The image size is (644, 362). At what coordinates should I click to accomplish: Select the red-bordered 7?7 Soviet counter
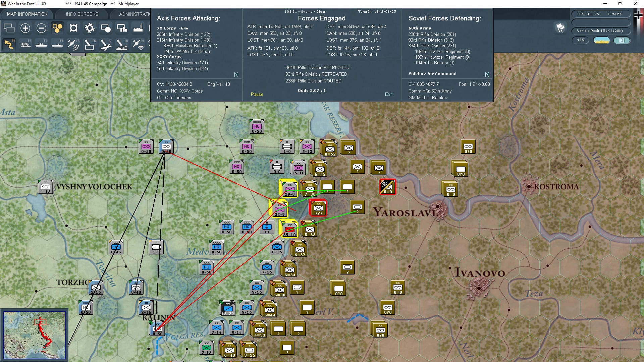tap(318, 208)
